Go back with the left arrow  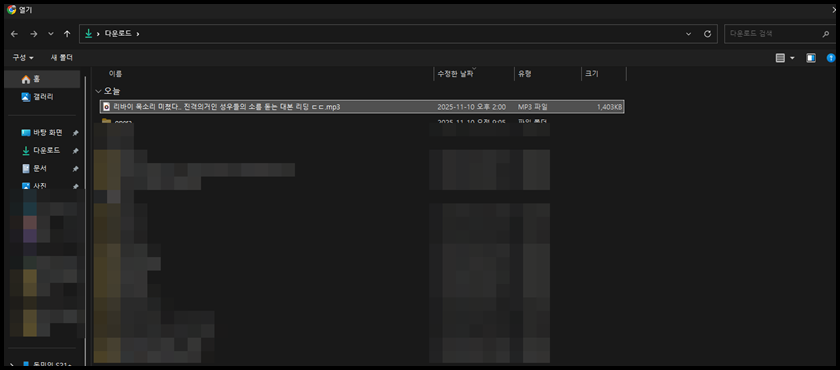coord(14,34)
